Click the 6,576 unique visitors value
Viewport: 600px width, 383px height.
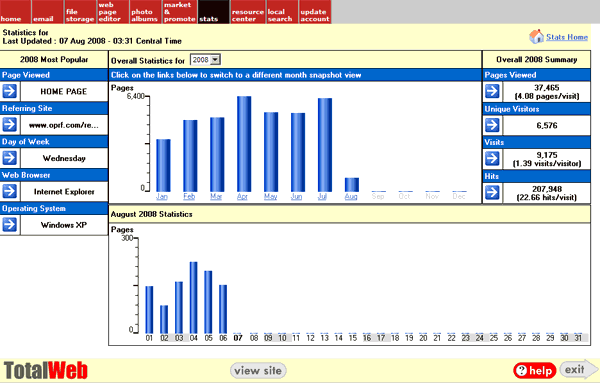pyautogui.click(x=547, y=125)
